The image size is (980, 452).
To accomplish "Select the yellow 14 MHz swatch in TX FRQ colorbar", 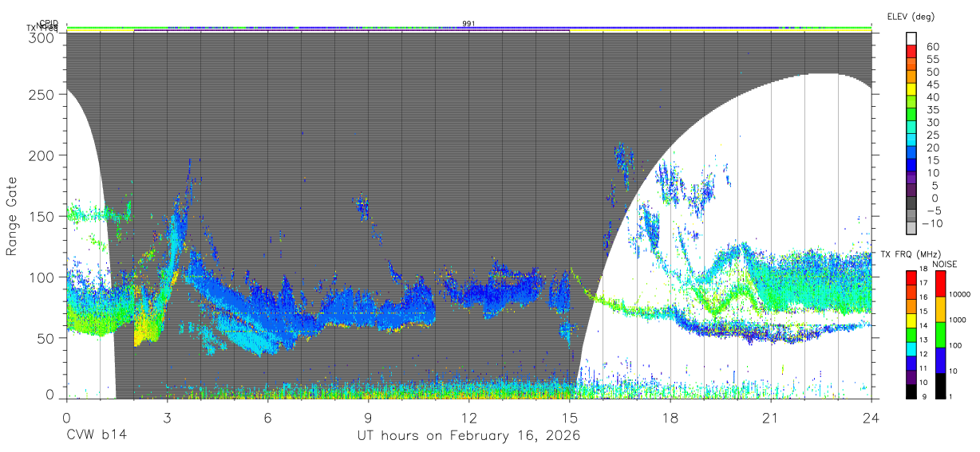I will pos(911,320).
